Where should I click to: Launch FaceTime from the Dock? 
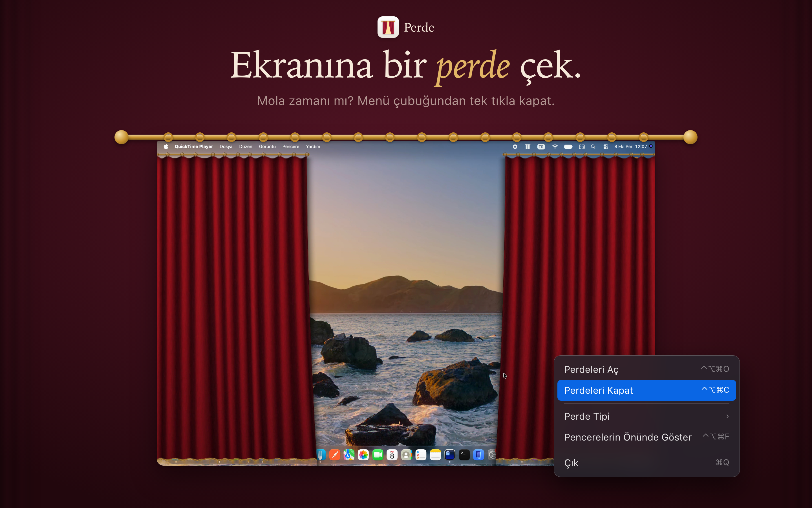(378, 455)
